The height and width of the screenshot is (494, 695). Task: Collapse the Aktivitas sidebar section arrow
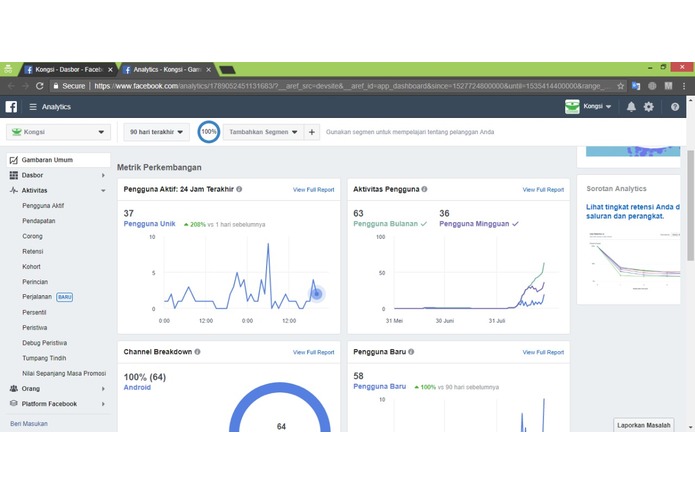[x=103, y=191]
